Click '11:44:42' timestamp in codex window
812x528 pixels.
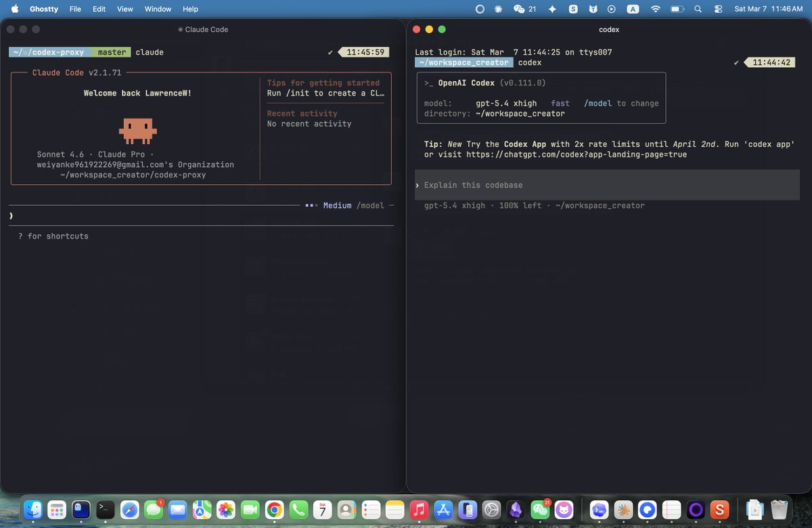[771, 62]
